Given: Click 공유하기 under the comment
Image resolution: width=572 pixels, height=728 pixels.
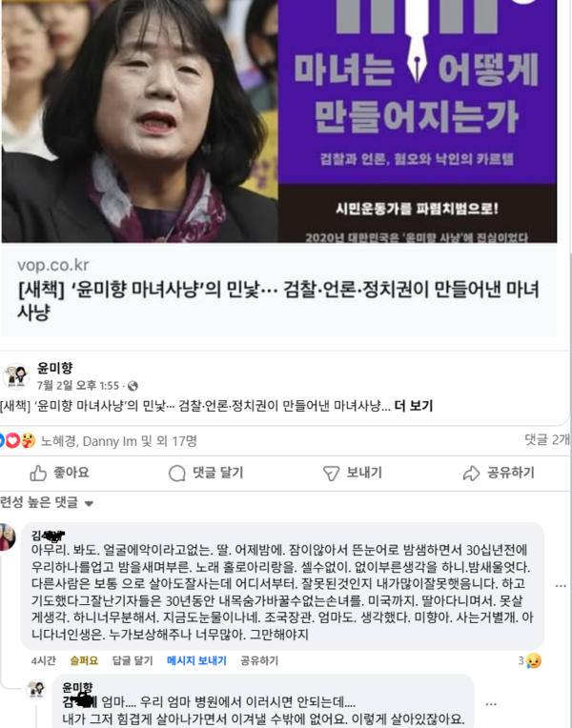Looking at the screenshot, I should [259, 660].
